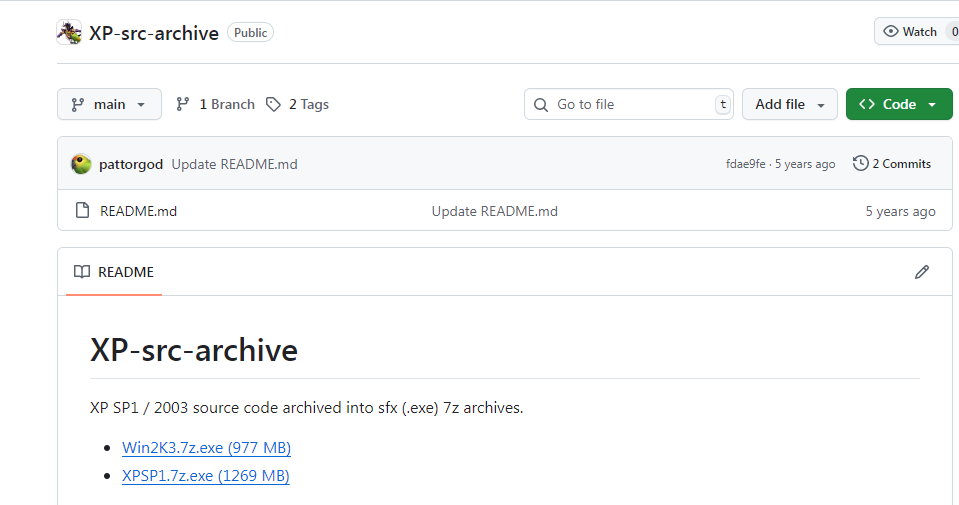Screen dimensions: 959x505
Task: Open the Win2K3.7z.exe download link
Action: point(206,448)
